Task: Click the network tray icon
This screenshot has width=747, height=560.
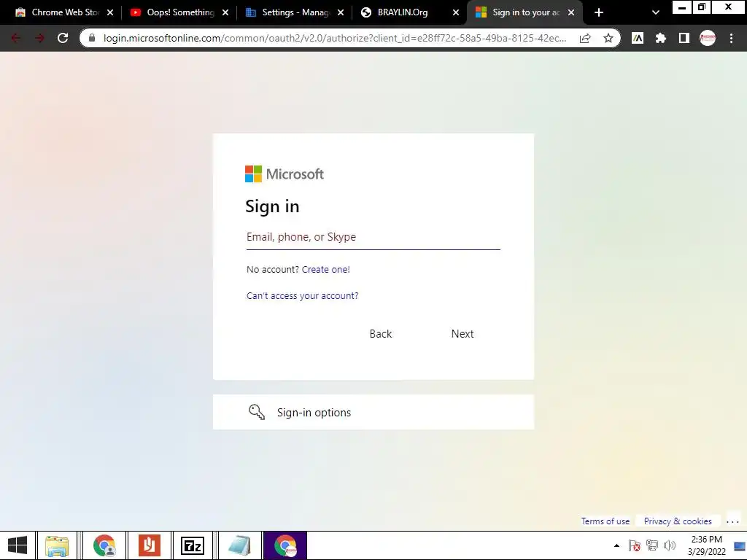Action: (x=651, y=545)
